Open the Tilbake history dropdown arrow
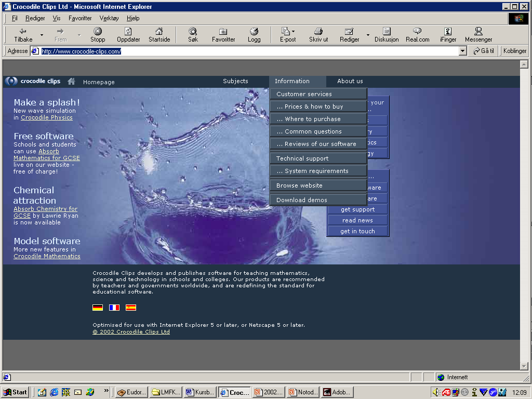Image resolution: width=532 pixels, height=399 pixels. click(42, 35)
